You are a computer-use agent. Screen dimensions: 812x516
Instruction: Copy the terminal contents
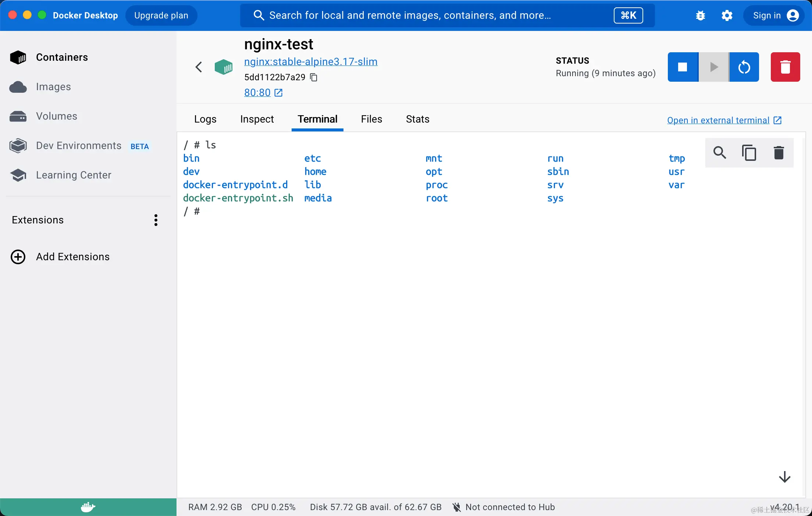click(x=749, y=153)
